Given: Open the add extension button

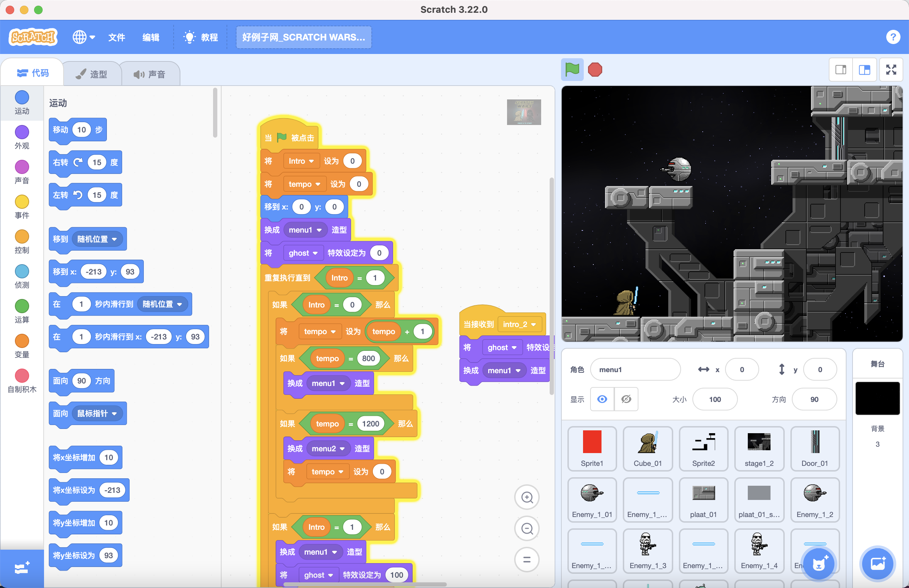Looking at the screenshot, I should coord(22,568).
